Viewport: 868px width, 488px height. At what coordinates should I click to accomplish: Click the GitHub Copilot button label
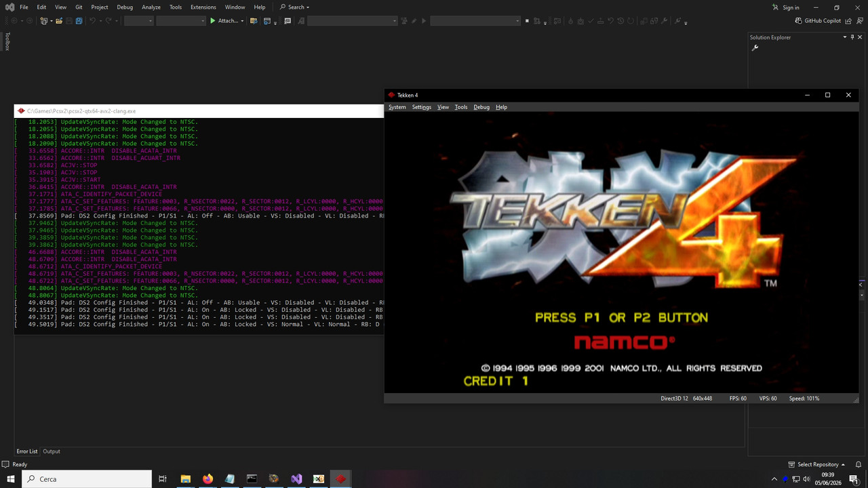pos(823,21)
